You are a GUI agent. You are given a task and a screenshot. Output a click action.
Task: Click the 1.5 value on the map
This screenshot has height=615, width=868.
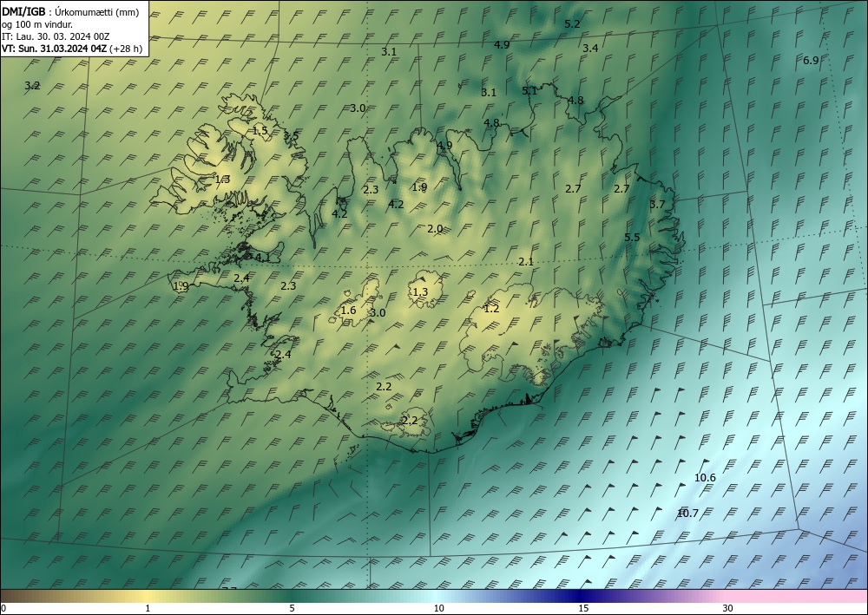pos(260,131)
